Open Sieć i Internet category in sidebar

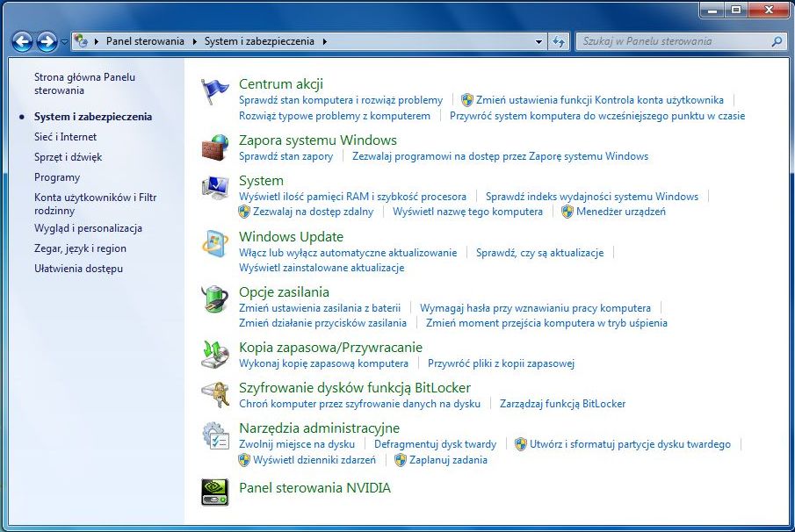pos(65,137)
